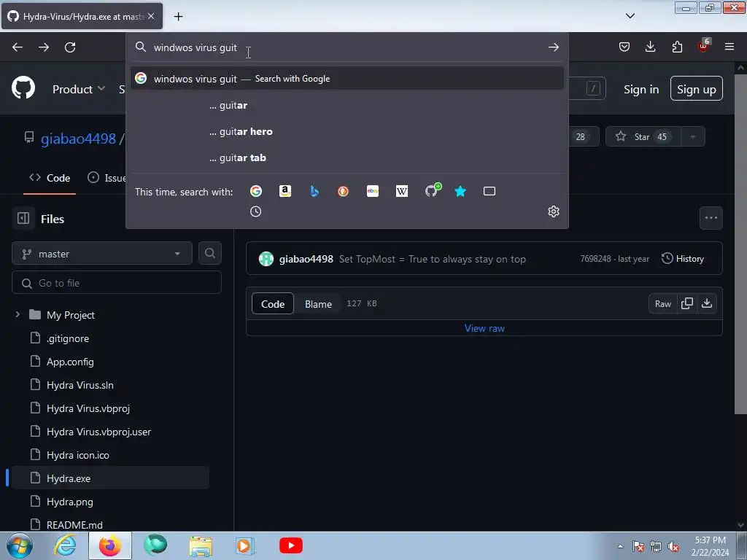
Task: Choose the guitar tab suggestion
Action: point(347,157)
